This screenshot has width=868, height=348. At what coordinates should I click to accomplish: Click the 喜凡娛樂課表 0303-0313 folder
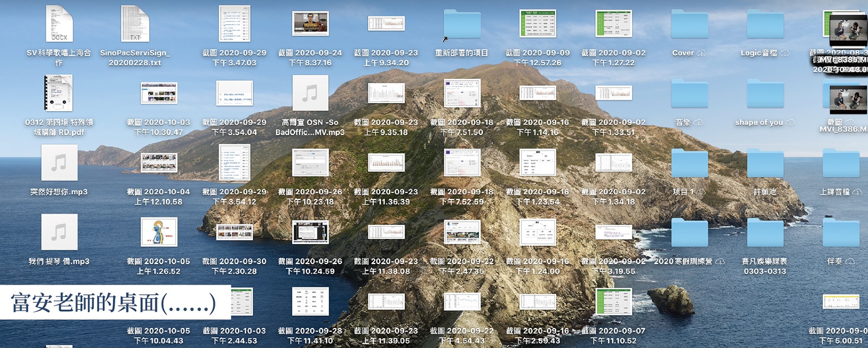pyautogui.click(x=765, y=232)
